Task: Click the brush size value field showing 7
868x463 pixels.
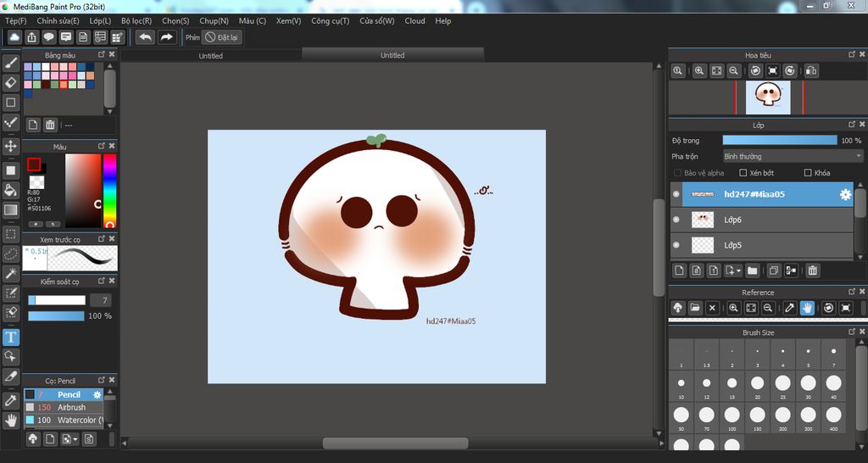Action: click(100, 300)
